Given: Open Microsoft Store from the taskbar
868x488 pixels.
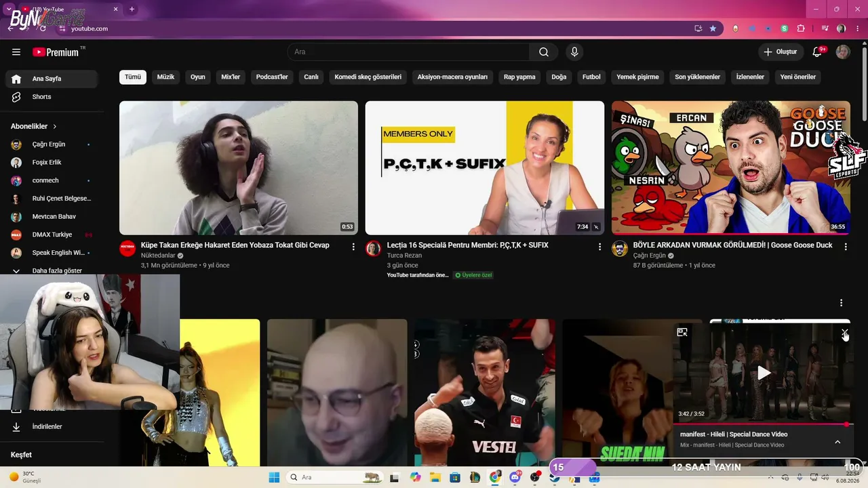Looking at the screenshot, I should [x=455, y=477].
